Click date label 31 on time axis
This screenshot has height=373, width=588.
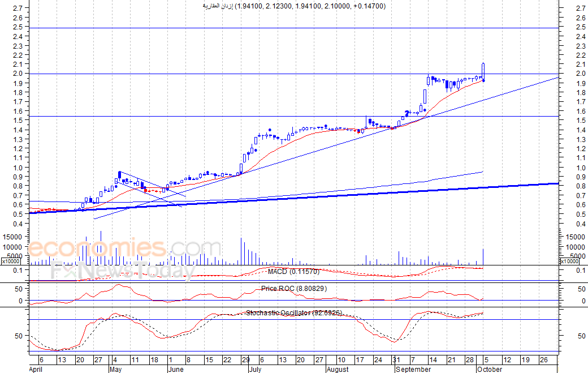tap(396, 360)
